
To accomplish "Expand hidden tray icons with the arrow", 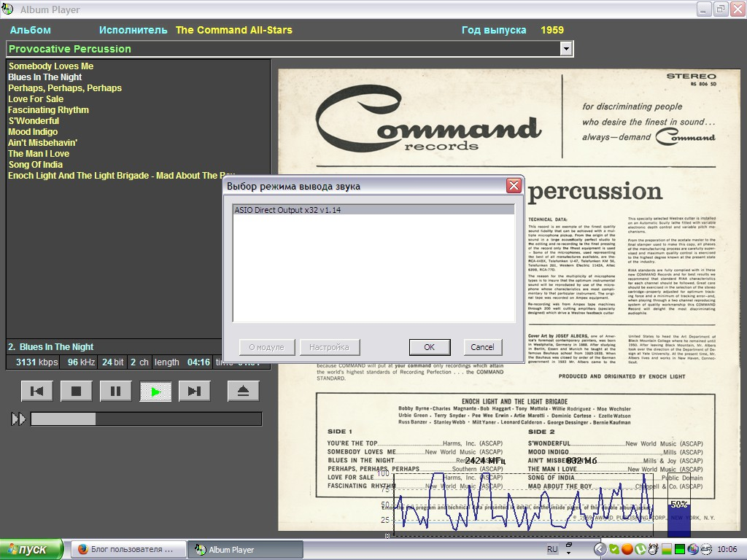I will pos(600,550).
